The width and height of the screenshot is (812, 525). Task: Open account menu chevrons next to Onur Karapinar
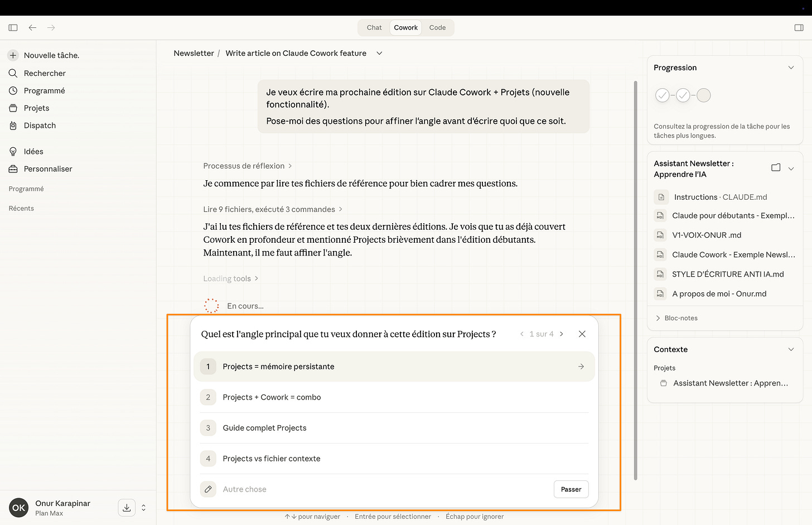143,508
